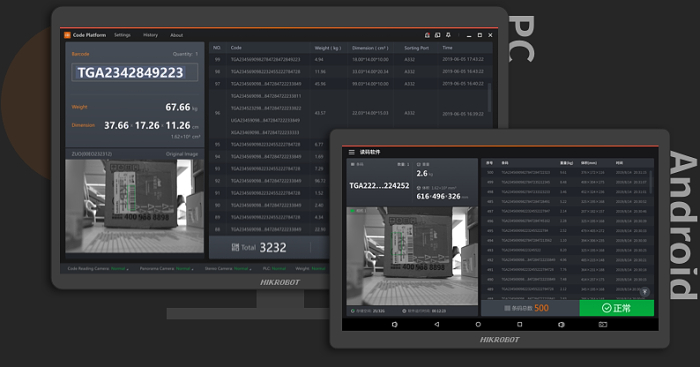Click the Code column header in PC table

click(x=236, y=48)
